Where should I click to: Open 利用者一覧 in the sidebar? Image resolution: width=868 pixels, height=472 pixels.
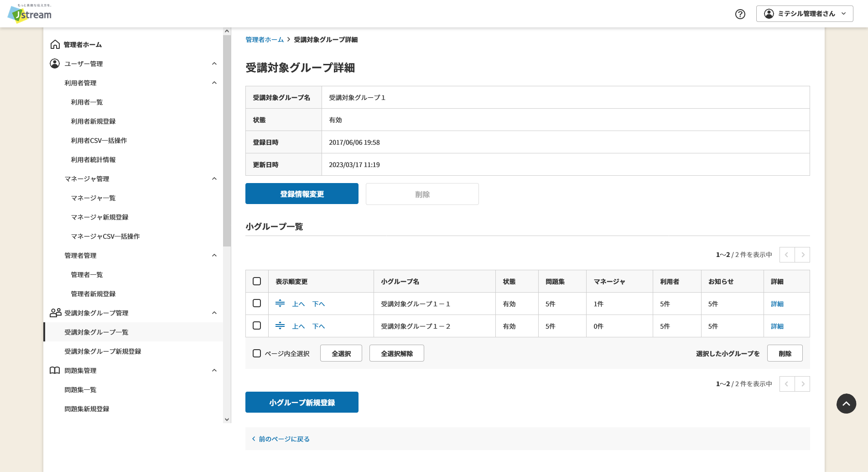[87, 102]
